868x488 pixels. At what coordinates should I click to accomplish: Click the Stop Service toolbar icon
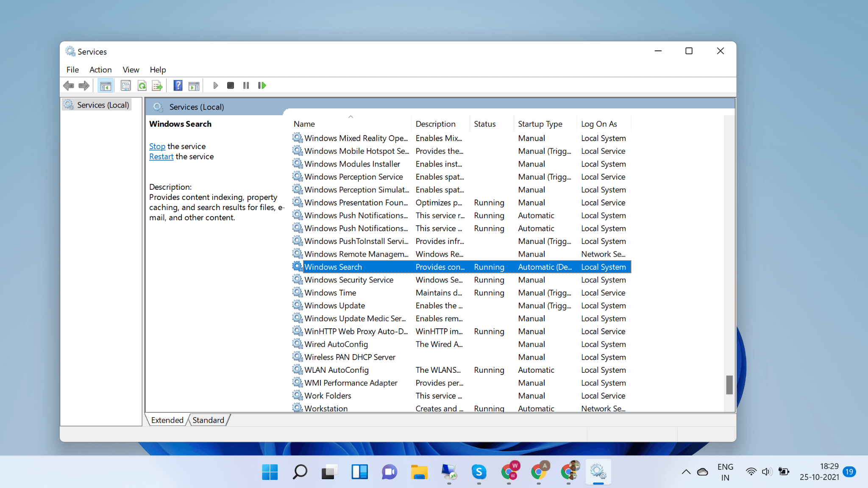(231, 85)
